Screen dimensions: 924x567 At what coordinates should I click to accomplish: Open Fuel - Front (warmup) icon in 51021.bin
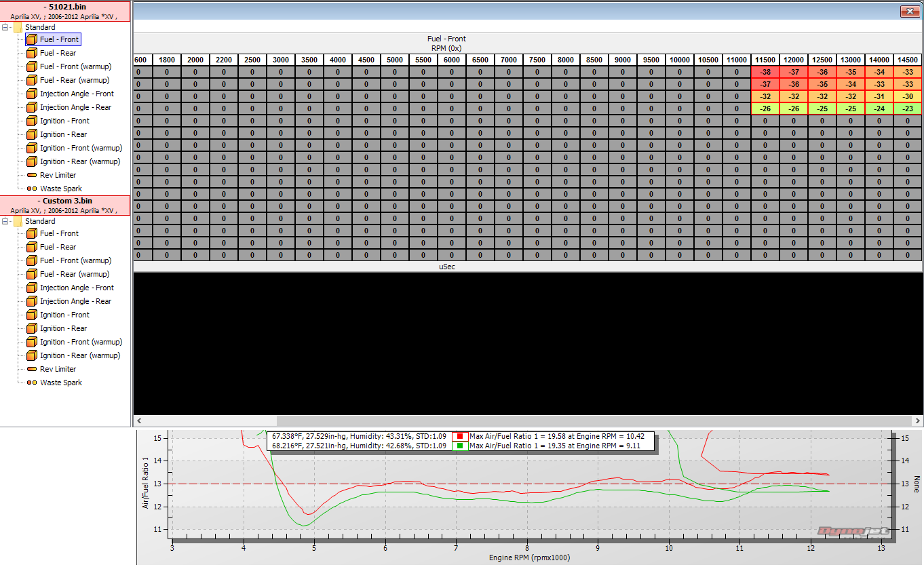[31, 66]
